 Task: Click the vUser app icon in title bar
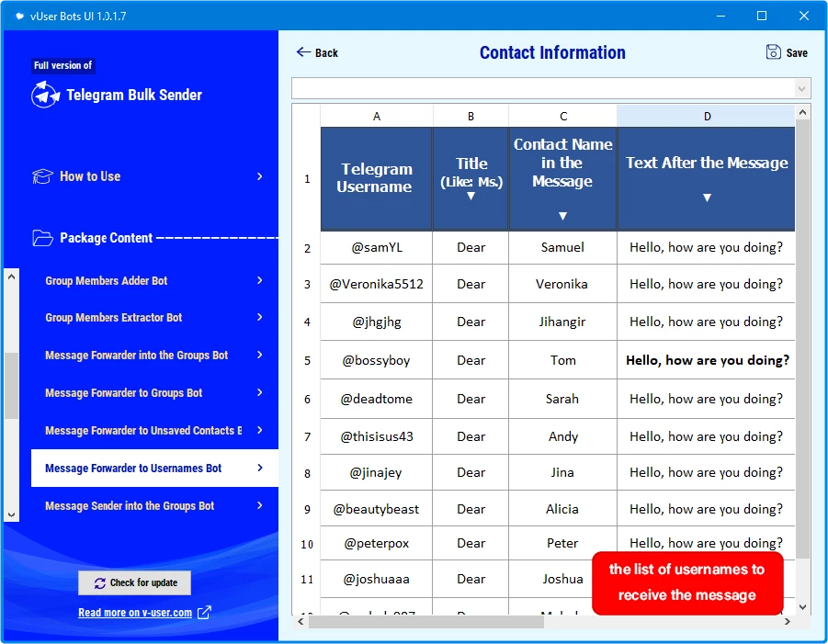(19, 16)
